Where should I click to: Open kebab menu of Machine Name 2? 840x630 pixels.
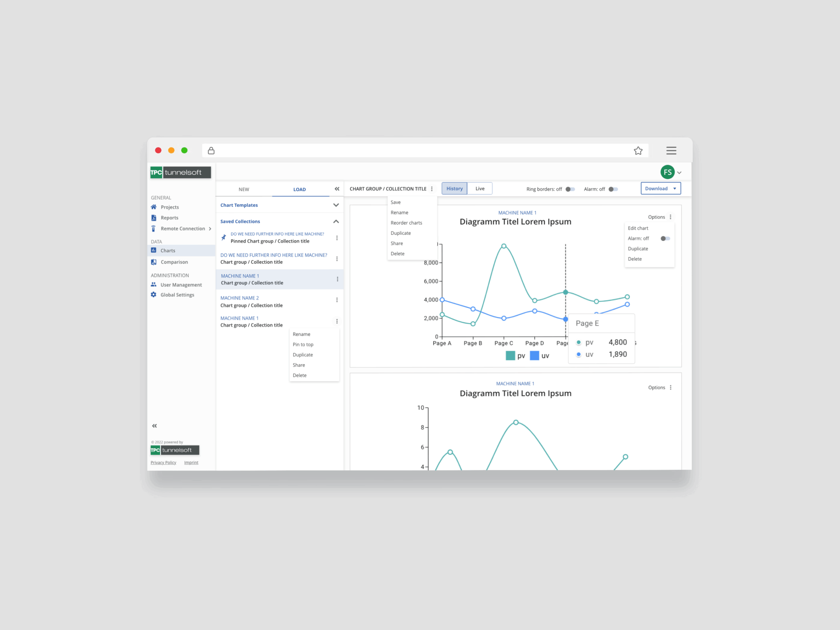(x=337, y=300)
